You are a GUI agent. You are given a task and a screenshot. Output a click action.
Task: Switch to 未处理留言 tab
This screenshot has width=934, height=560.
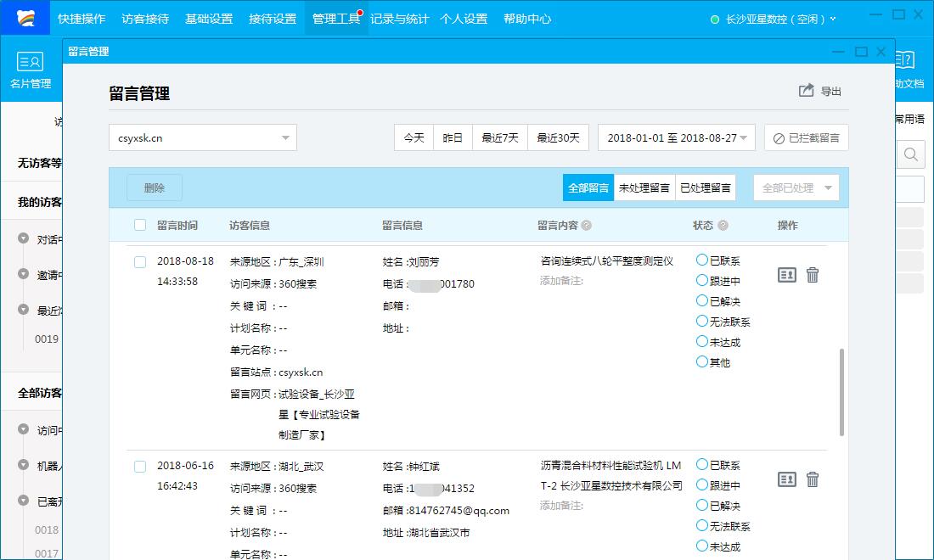pos(644,188)
